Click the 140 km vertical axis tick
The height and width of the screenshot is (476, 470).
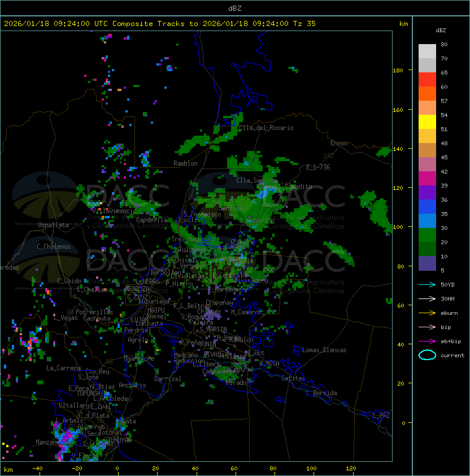[x=398, y=149]
